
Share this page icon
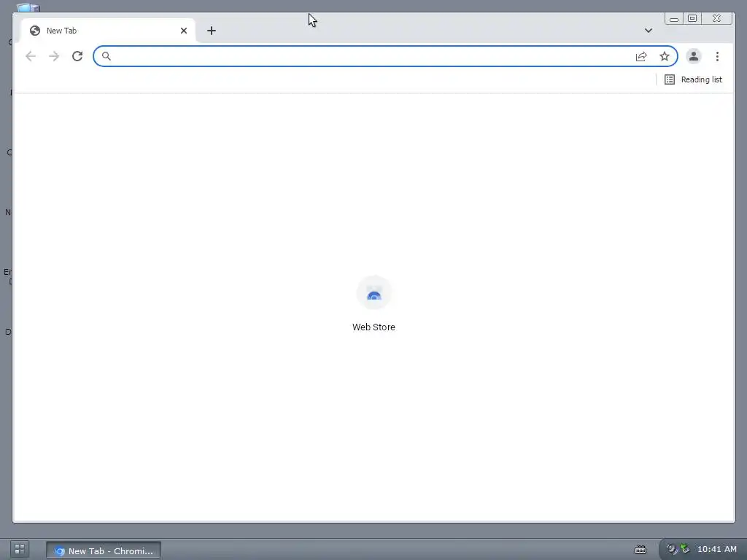tap(641, 56)
